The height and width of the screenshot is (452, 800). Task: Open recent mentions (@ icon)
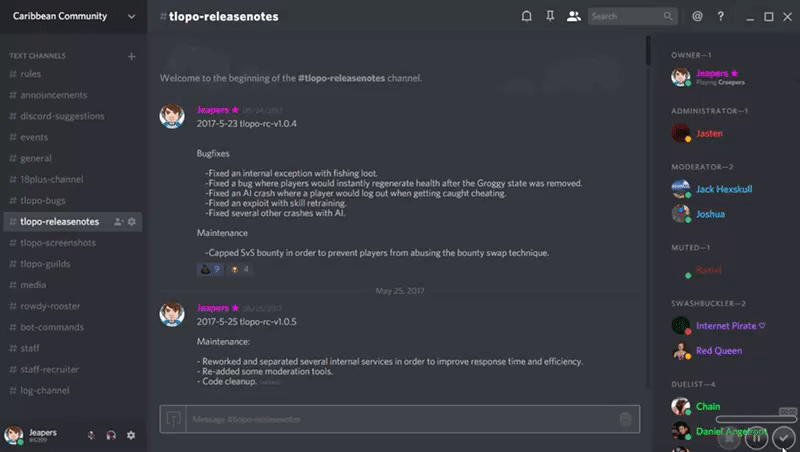point(697,16)
